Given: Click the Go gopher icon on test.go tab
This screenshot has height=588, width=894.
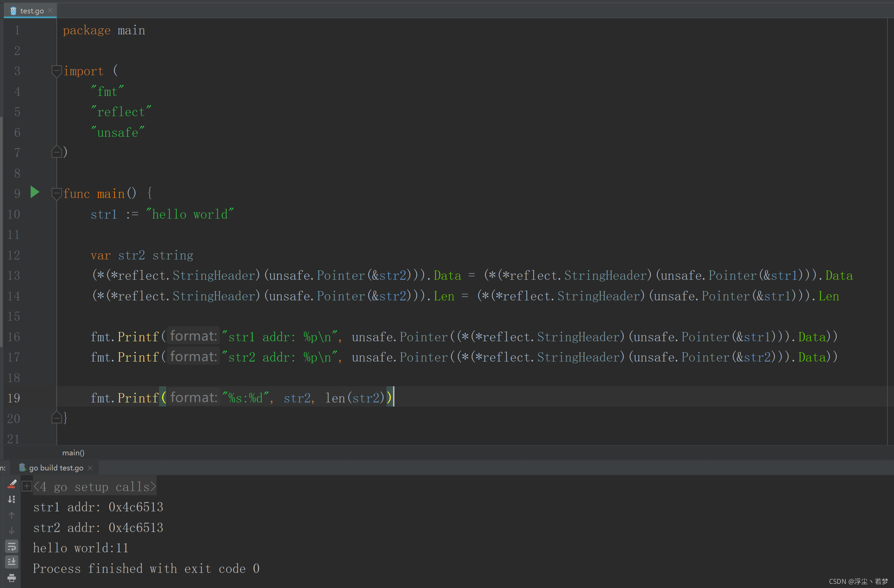Looking at the screenshot, I should [x=13, y=11].
